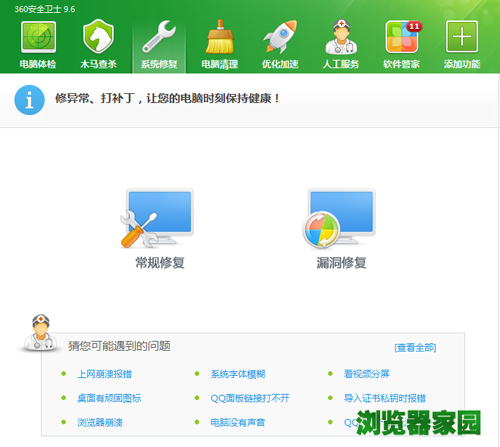Select 木马查杀 horse shield icon

[x=98, y=36]
